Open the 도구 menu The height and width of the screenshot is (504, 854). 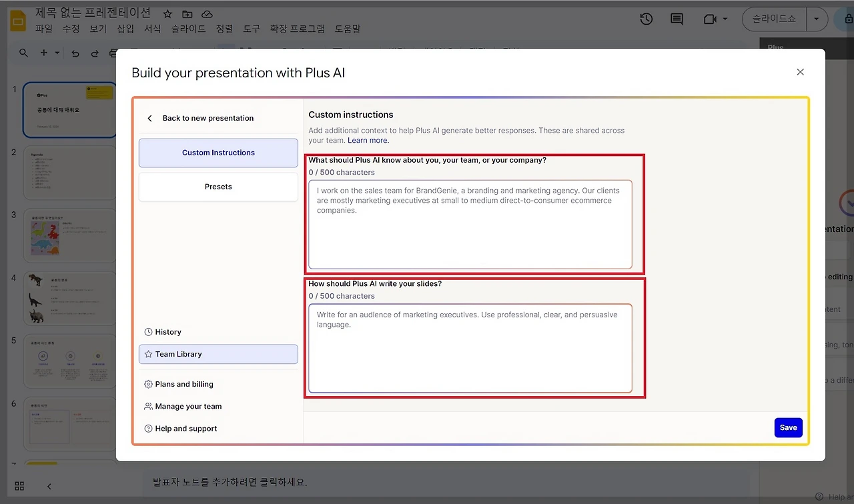pos(252,29)
